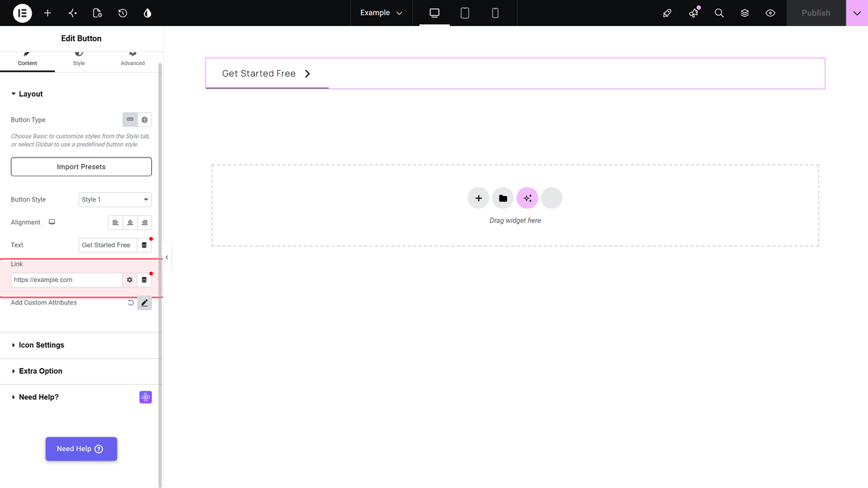Image resolution: width=868 pixels, height=488 pixels.
Task: Align button center
Action: [x=130, y=223]
